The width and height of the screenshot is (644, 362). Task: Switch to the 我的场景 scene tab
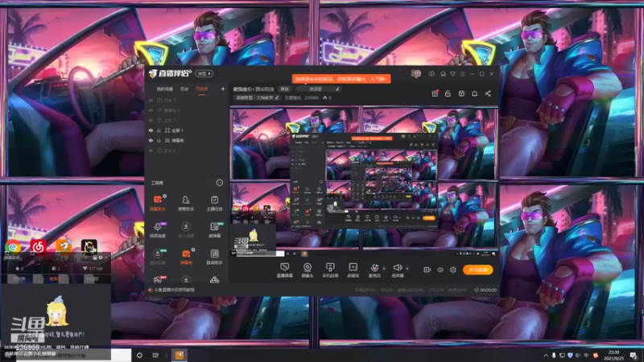[165, 89]
